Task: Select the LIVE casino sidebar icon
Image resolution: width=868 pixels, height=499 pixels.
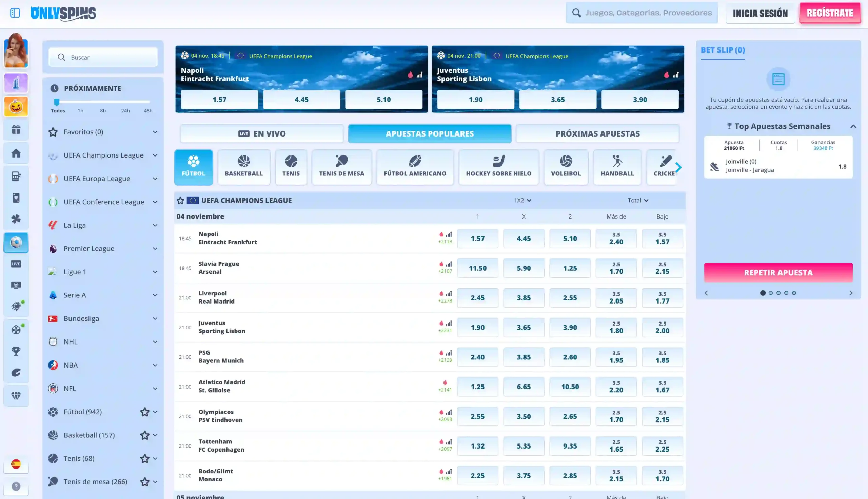Action: 16,264
